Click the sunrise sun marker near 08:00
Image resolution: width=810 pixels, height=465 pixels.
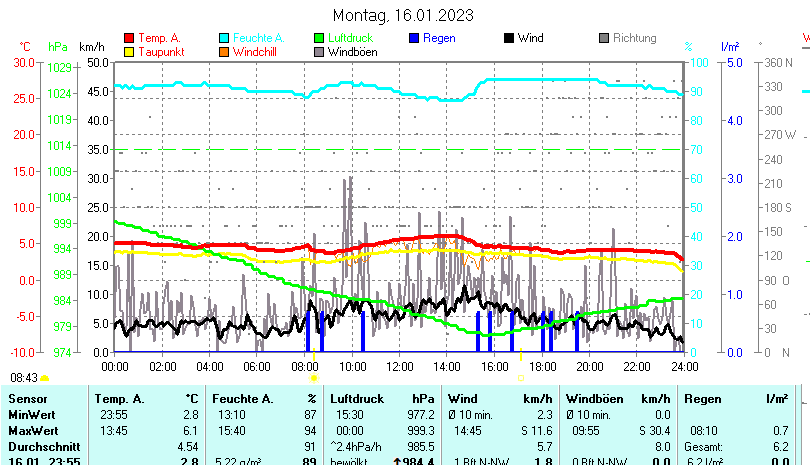click(314, 378)
